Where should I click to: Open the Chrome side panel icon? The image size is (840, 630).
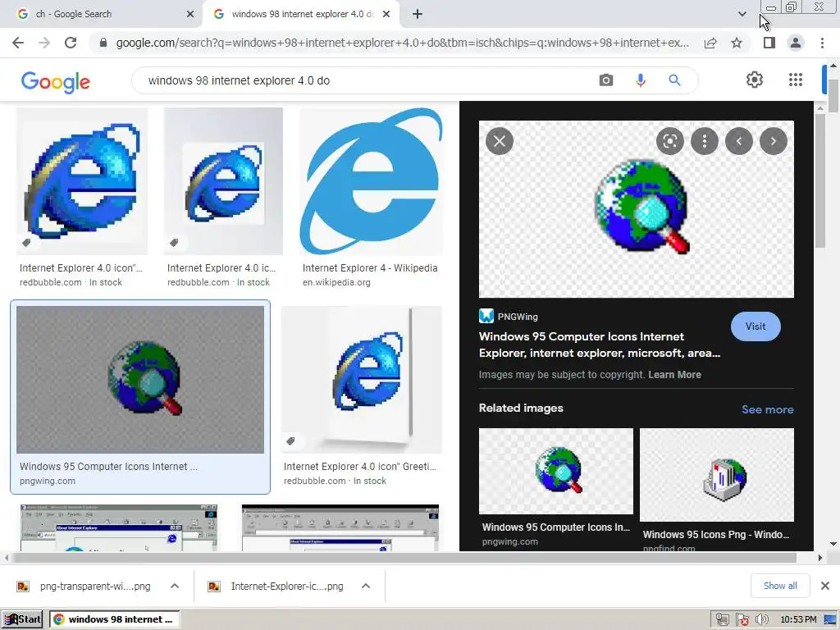coord(769,43)
